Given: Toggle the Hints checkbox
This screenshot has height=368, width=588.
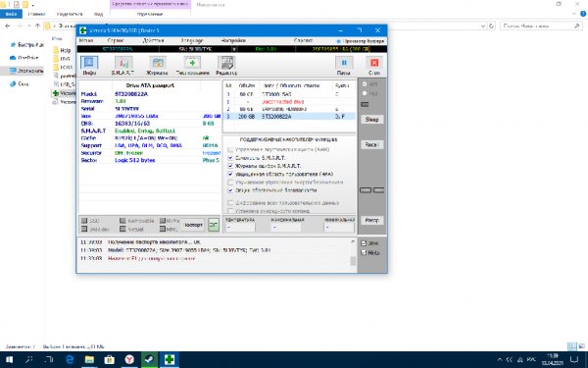Looking at the screenshot, I should (364, 253).
